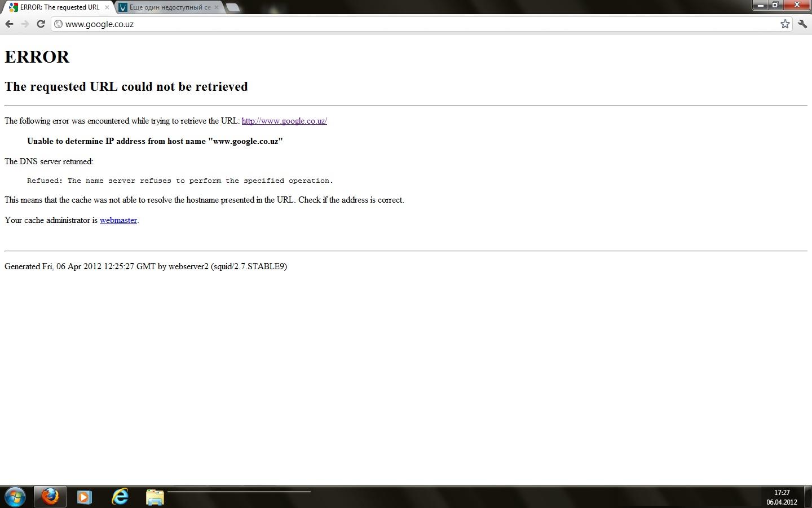Switch to the 'ERROR: The requested URL' tab
The height and width of the screenshot is (508, 812).
coord(59,7)
